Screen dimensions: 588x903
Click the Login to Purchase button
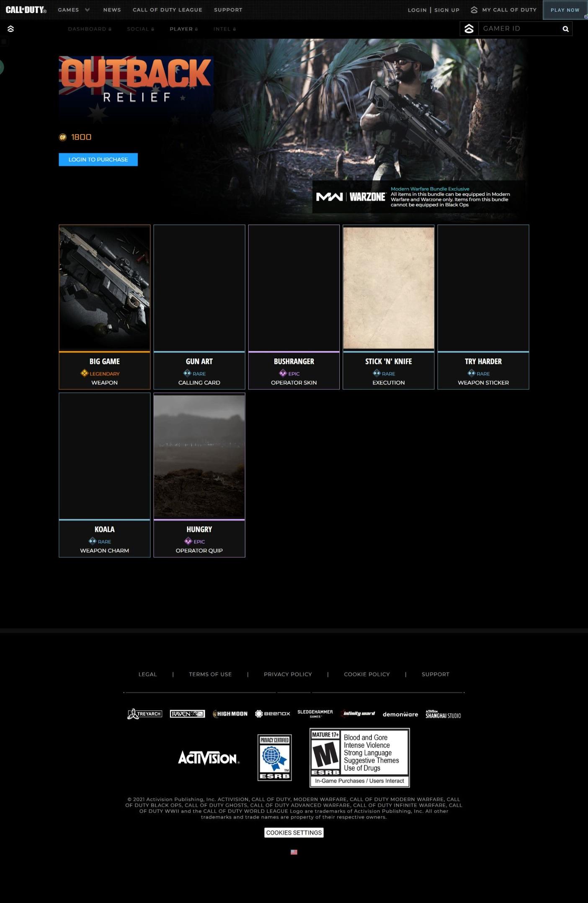click(x=98, y=159)
